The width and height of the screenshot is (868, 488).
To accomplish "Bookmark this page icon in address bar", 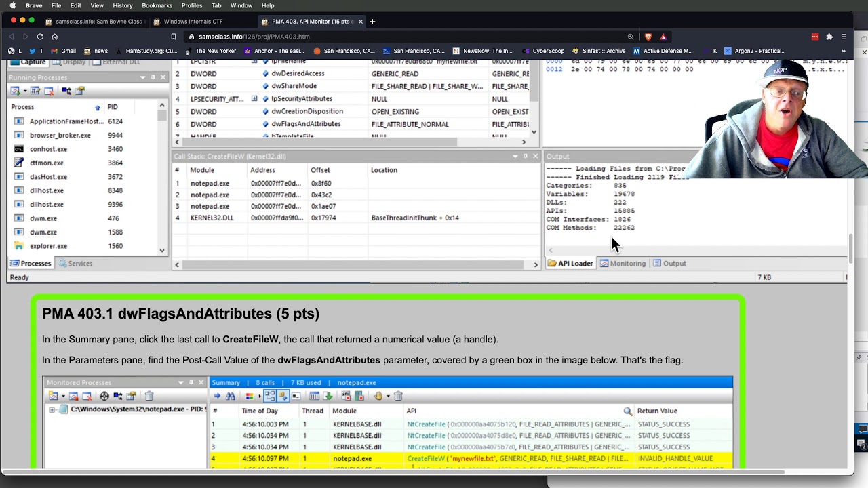I will point(174,37).
